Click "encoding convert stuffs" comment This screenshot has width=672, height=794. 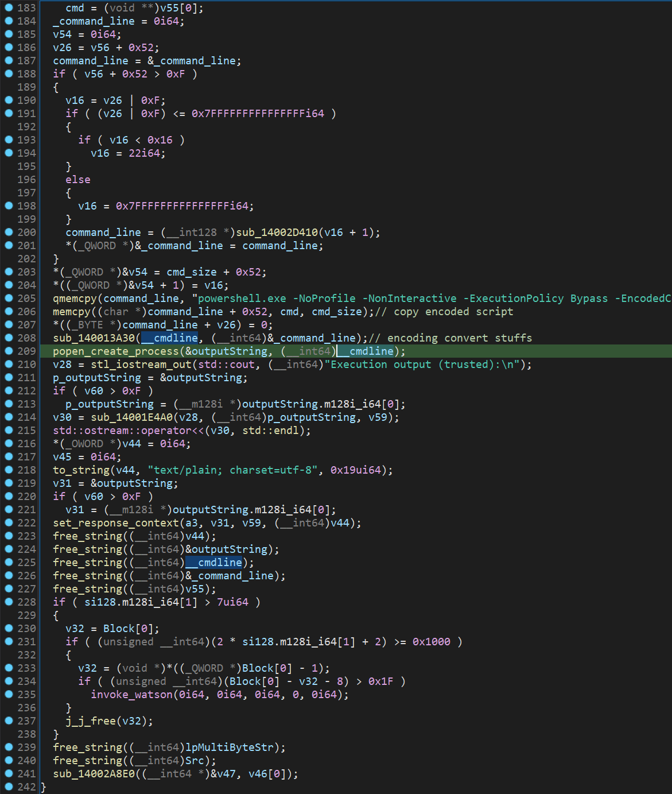(x=450, y=338)
